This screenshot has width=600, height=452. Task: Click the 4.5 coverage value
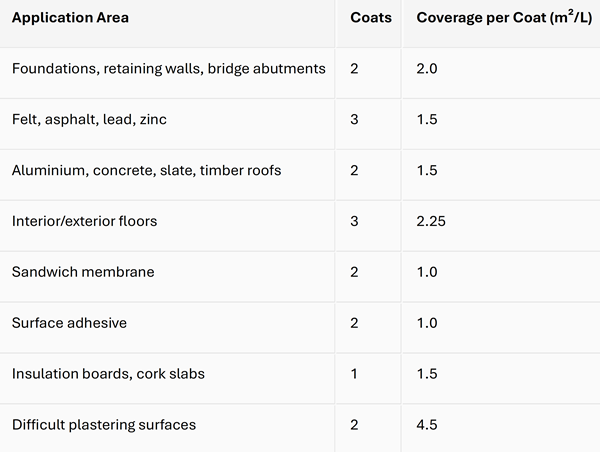pos(427,425)
